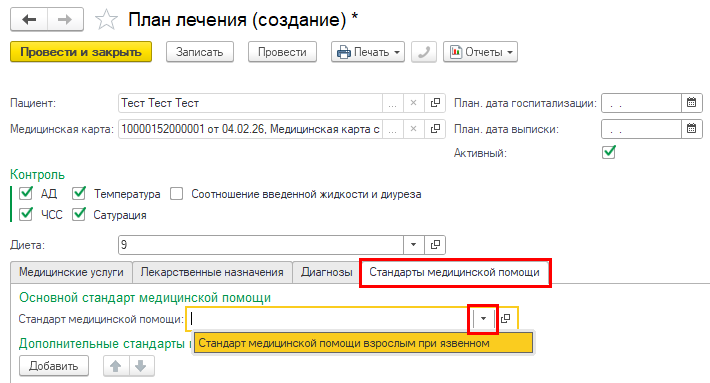Uncheck the Сатурация checkbox
Viewport: 710px width, 383px height.
click(79, 214)
